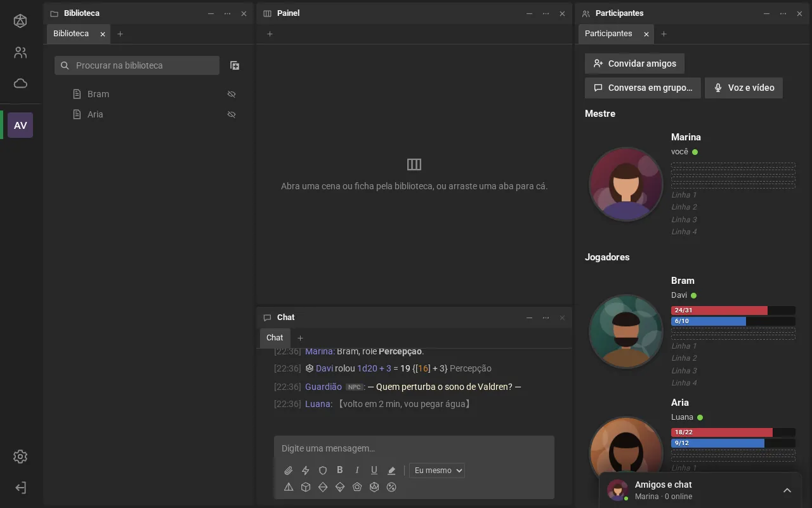Screen dimensions: 812x508
Task: Roll the percentile d100 die
Action: tap(391, 487)
